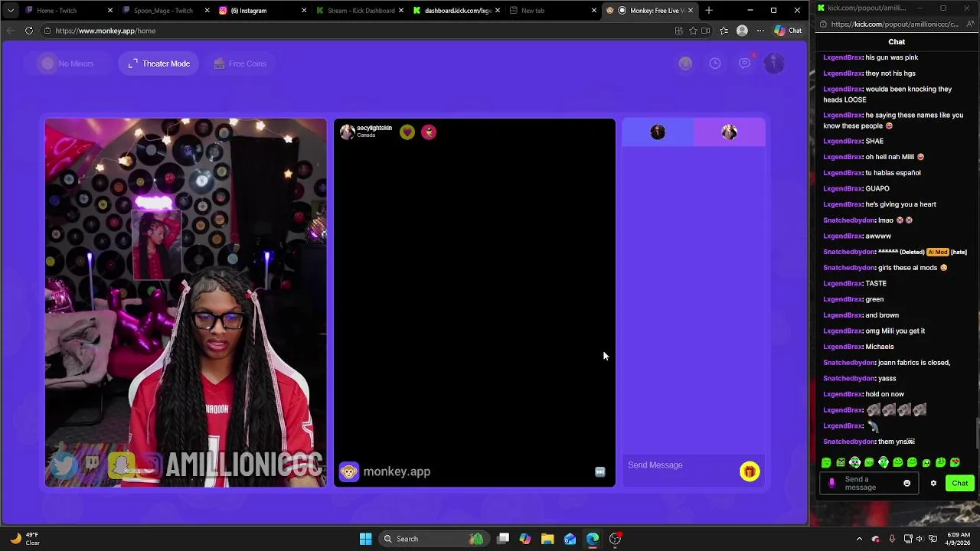Open the tab actions dropdown chevron

click(10, 11)
